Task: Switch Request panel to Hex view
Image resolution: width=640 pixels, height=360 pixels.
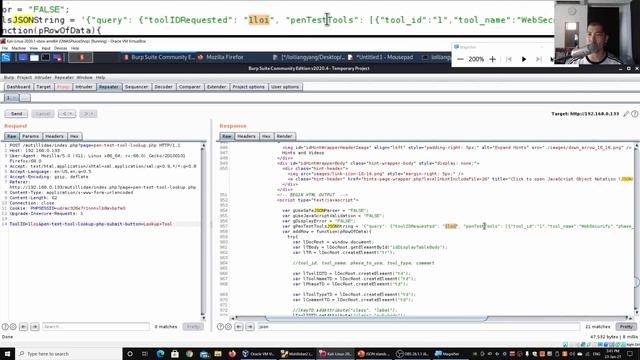Action: (x=74, y=136)
